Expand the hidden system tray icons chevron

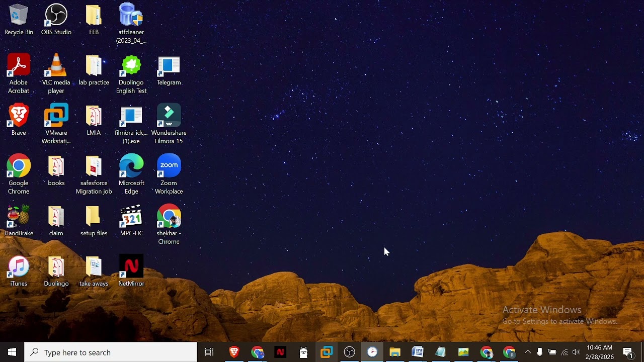[528, 352]
